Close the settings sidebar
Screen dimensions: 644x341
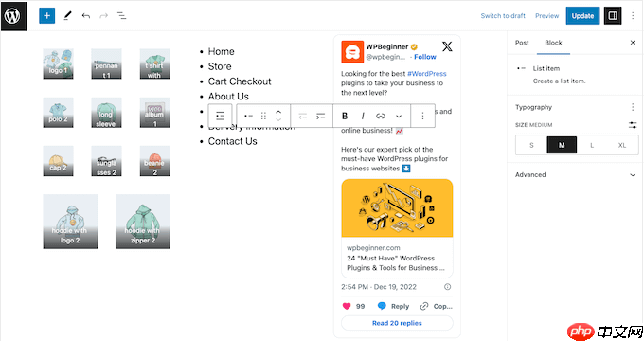point(633,43)
